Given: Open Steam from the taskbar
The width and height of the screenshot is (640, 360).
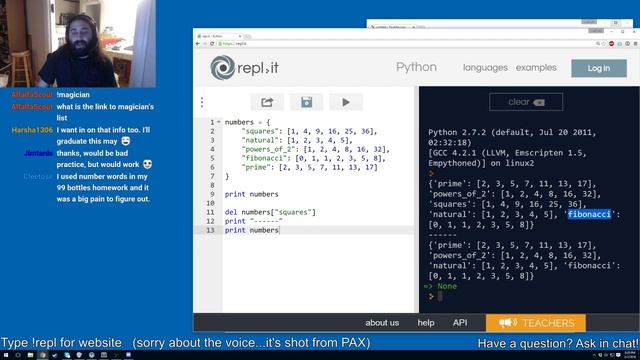Looking at the screenshot, I should point(54,355).
